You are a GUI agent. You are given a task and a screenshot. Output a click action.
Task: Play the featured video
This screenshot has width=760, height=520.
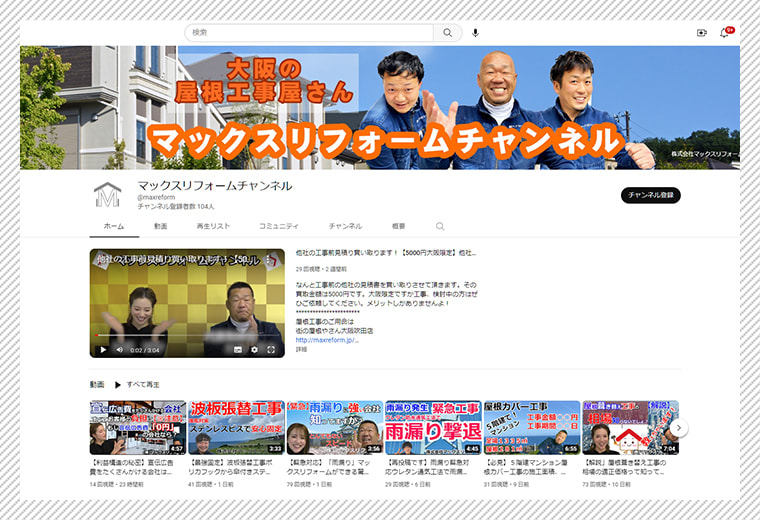[x=103, y=349]
